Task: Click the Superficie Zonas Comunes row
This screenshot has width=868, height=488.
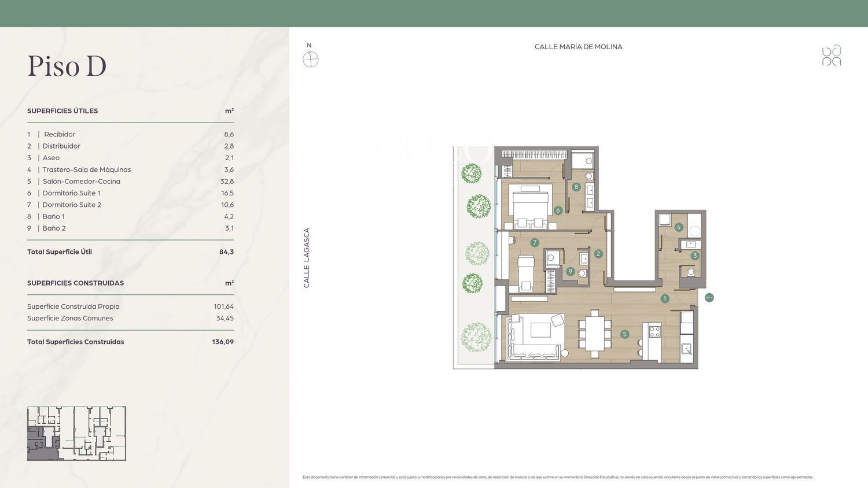Action: pyautogui.click(x=130, y=319)
